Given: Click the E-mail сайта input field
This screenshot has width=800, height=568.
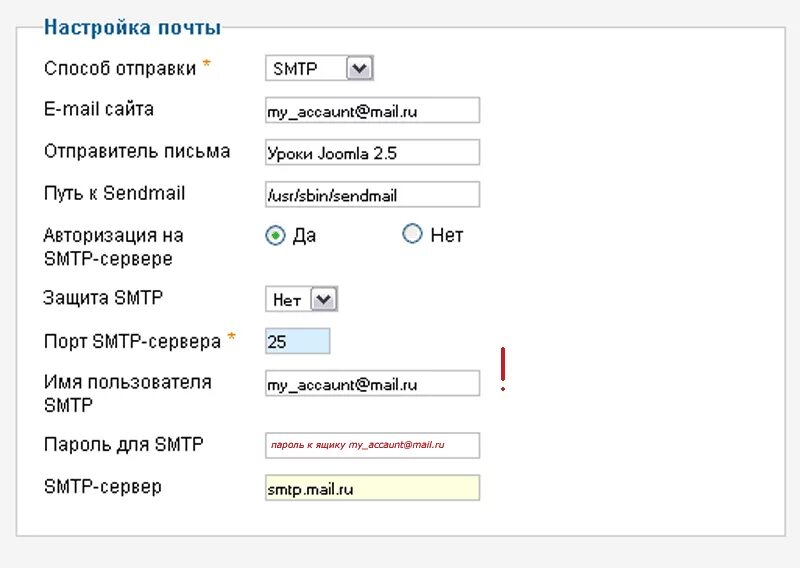Looking at the screenshot, I should [x=372, y=111].
